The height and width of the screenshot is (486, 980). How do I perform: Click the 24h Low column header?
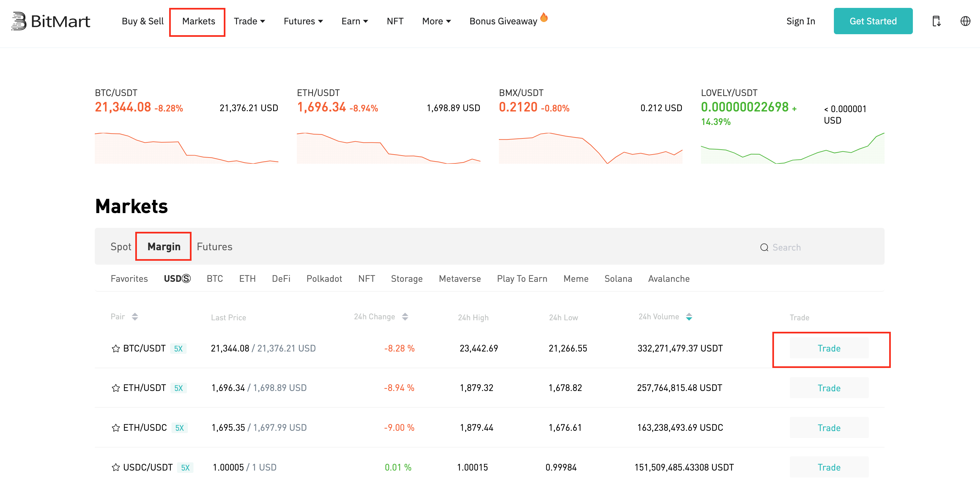click(563, 318)
